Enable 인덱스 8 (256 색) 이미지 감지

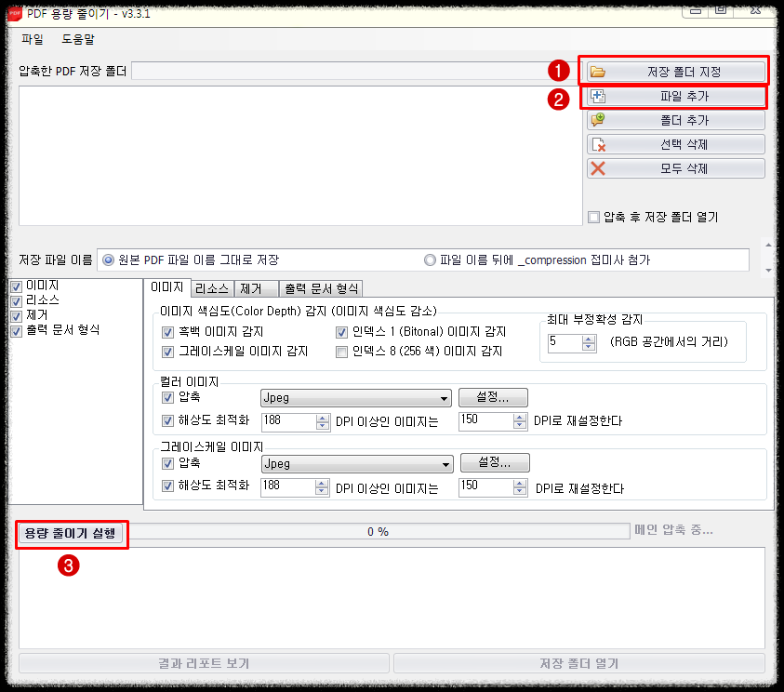(343, 351)
